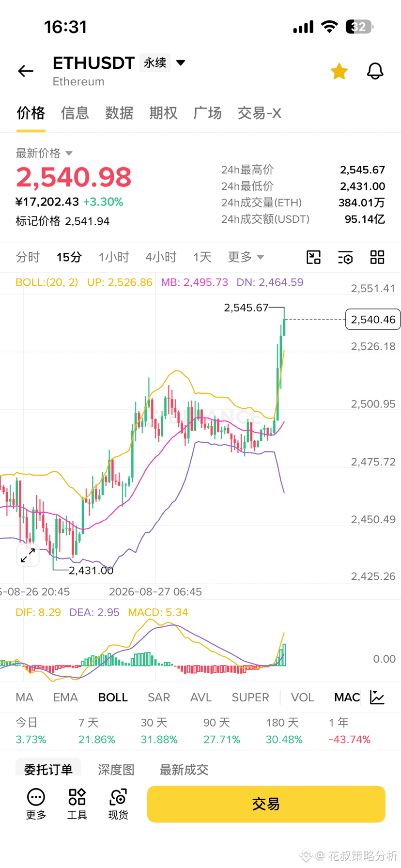Open the chart drawing tools icon
The width and height of the screenshot is (401, 868).
point(314,257)
